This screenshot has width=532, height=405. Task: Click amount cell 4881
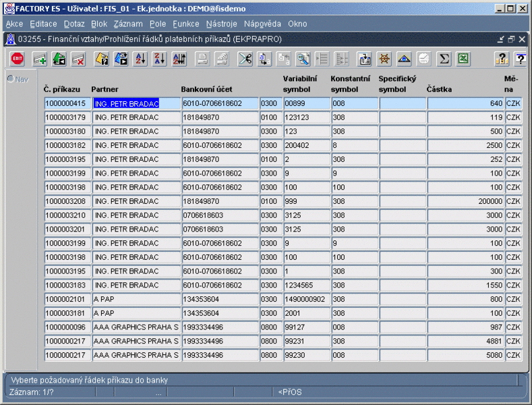click(465, 341)
